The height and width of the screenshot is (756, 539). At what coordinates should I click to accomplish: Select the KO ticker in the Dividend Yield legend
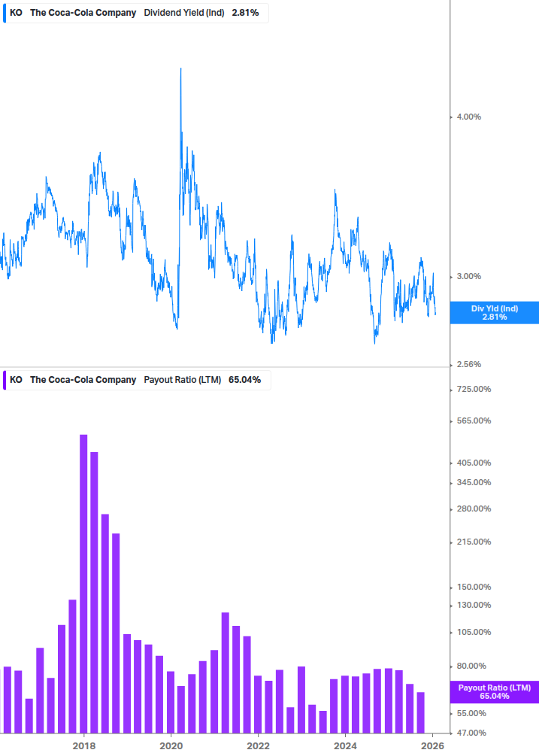[x=16, y=13]
